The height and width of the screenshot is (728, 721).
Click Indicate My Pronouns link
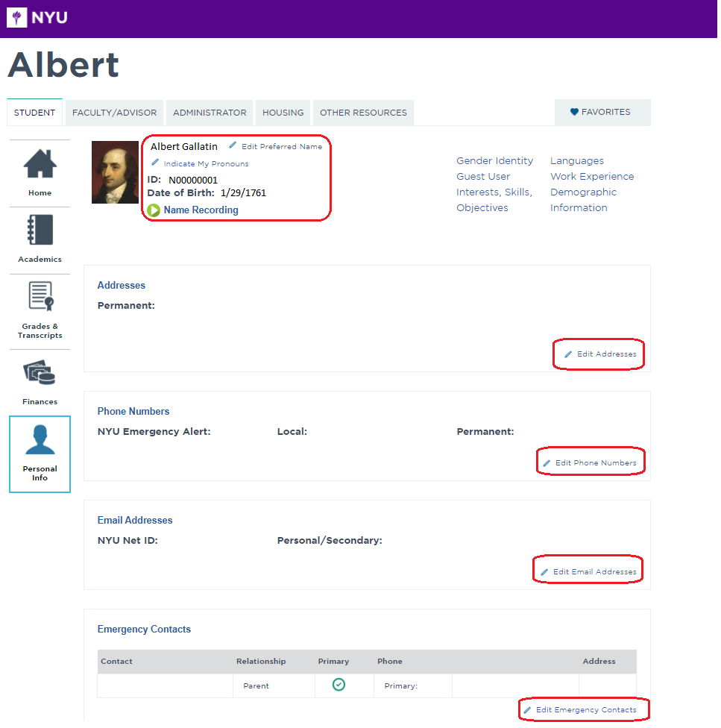coord(206,164)
